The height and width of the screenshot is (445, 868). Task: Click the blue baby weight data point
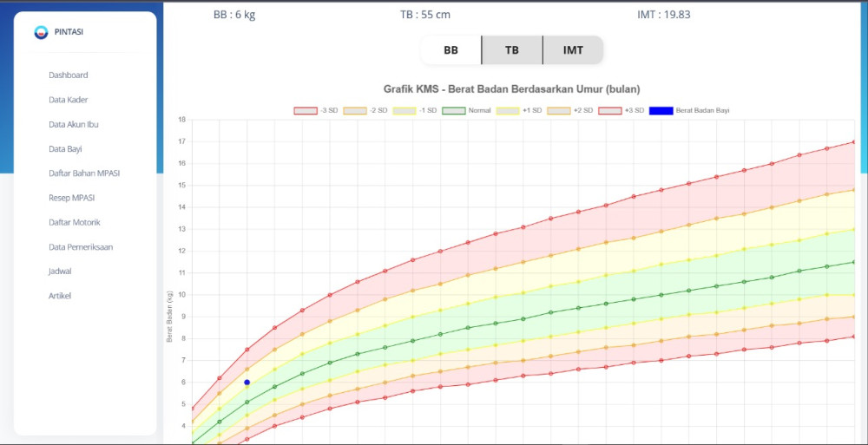[x=247, y=383]
